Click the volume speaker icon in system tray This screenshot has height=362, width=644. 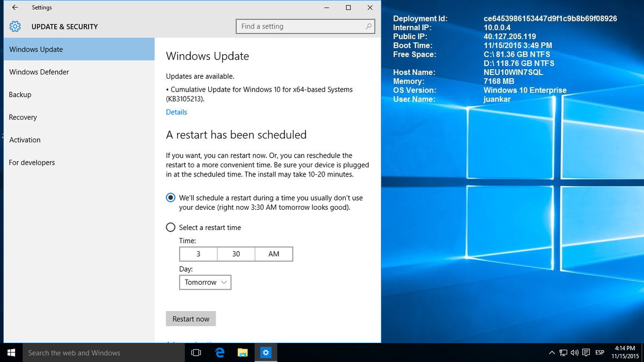pyautogui.click(x=574, y=352)
